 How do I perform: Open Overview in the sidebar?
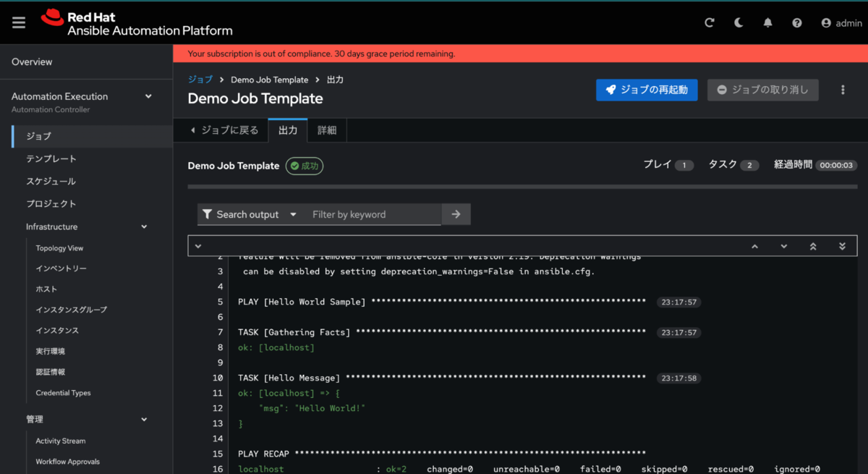[x=86, y=62]
